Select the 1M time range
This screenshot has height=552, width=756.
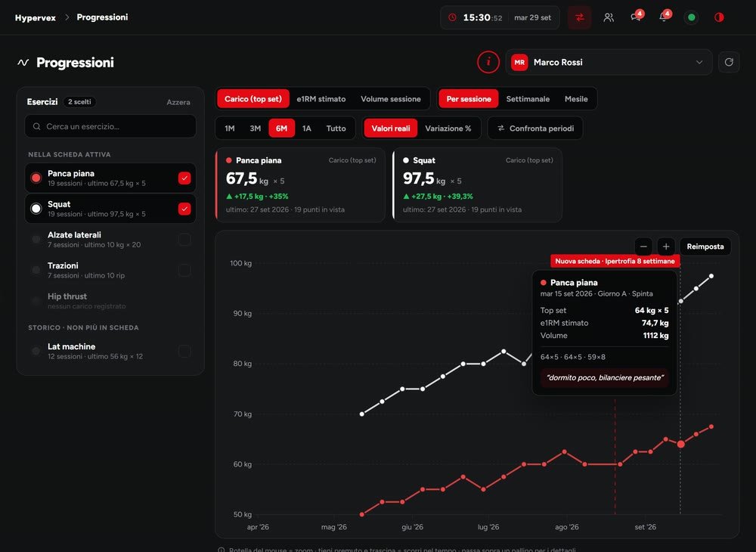pos(230,129)
